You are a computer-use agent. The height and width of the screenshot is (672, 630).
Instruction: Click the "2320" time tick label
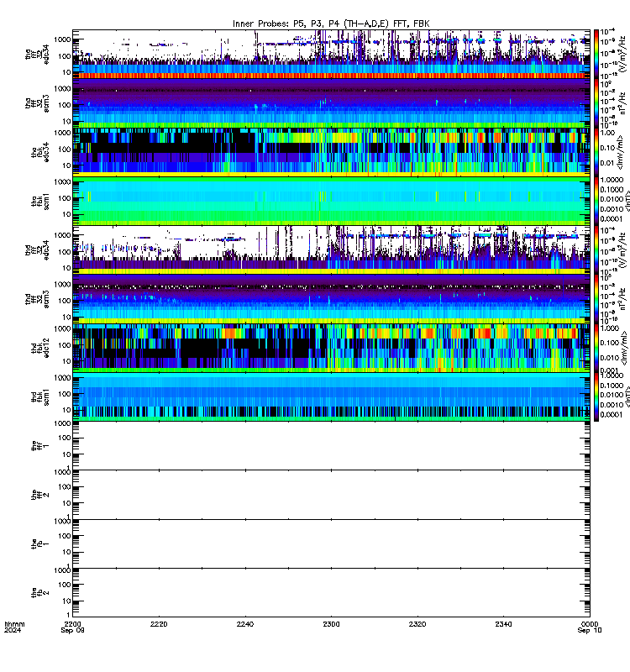(417, 624)
